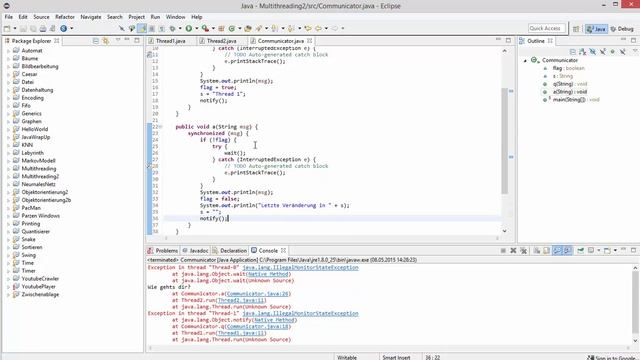Switch to the Javadoc tab
640x360 pixels.
195,251
